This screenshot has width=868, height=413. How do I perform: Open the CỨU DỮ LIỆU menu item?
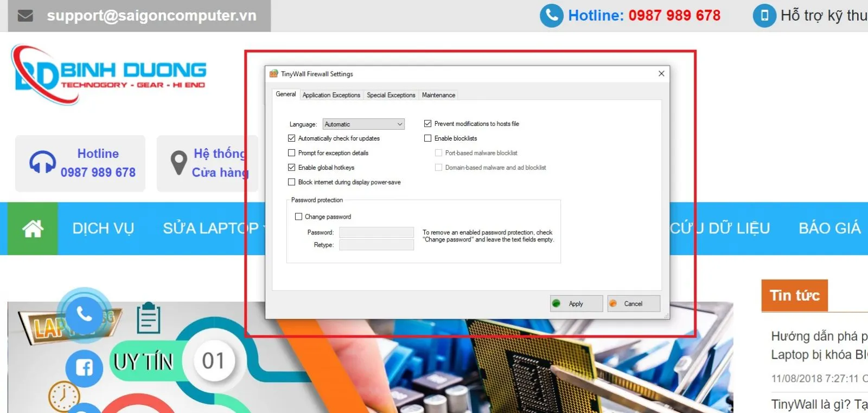pyautogui.click(x=720, y=228)
